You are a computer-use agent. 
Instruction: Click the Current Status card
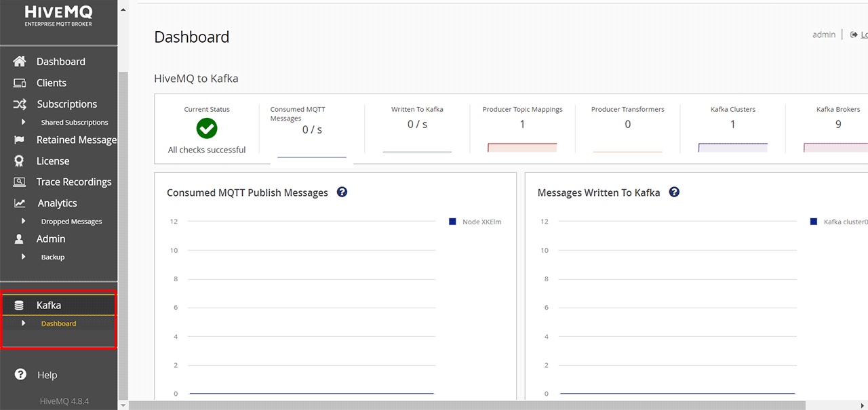[x=207, y=129]
